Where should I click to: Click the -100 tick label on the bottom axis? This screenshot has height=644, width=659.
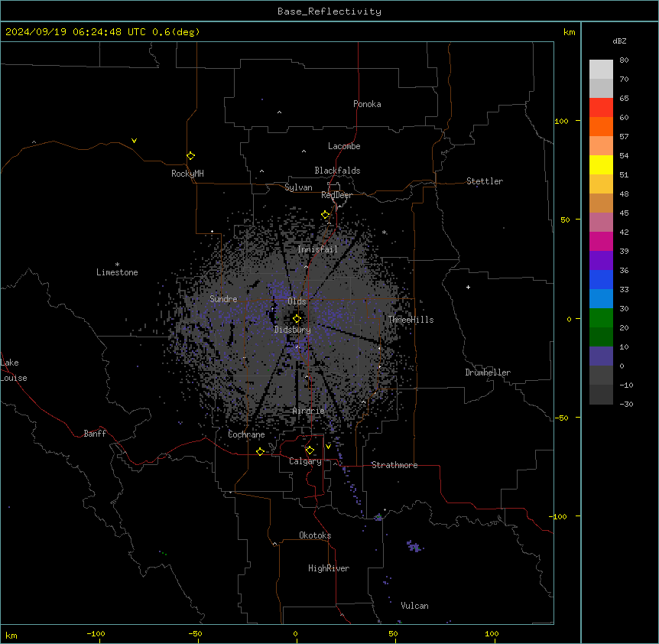(x=96, y=633)
